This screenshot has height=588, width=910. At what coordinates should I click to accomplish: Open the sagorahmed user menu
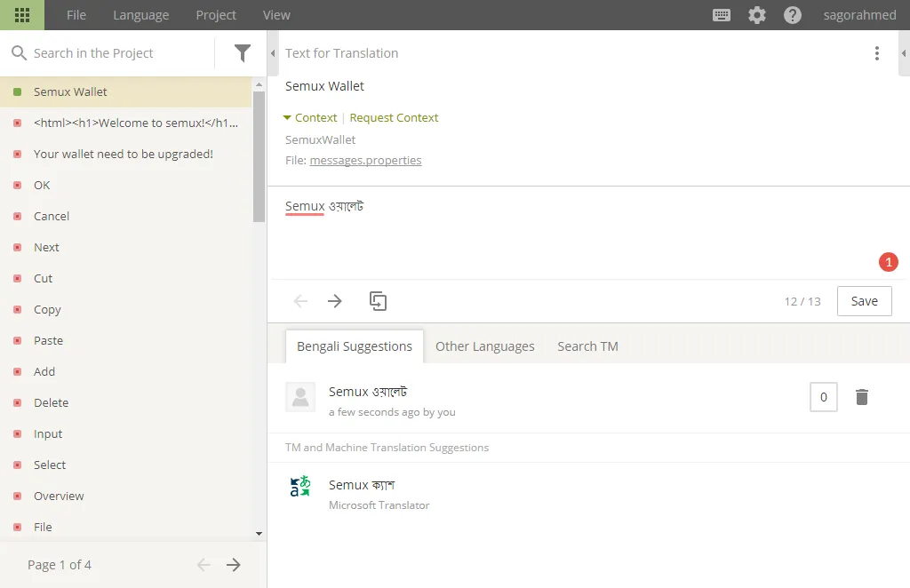pos(859,15)
